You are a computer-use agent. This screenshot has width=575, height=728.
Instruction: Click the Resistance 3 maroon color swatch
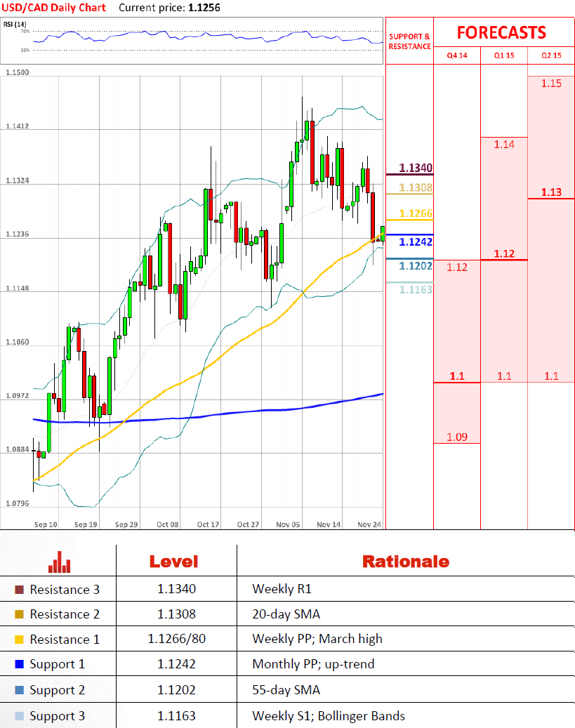pos(19,590)
